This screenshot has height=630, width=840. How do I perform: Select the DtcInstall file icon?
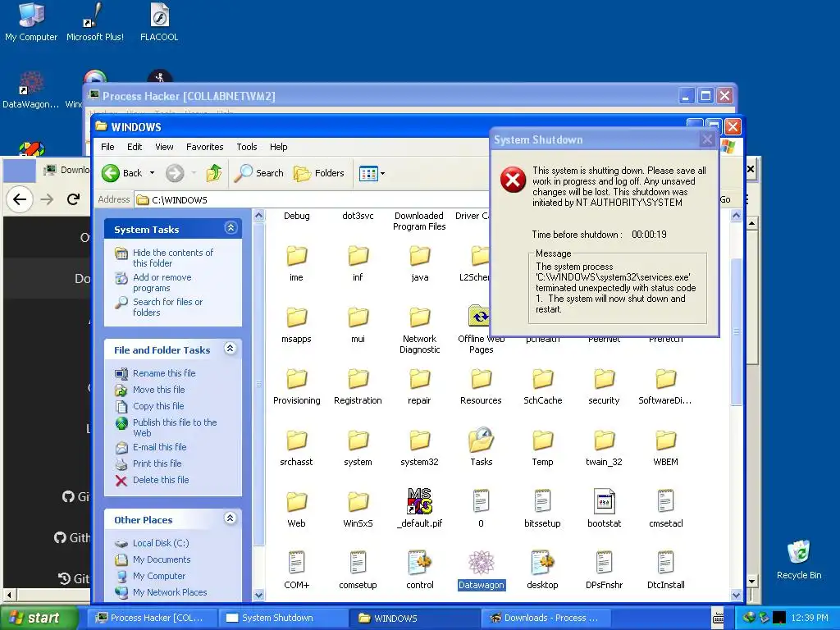(666, 563)
